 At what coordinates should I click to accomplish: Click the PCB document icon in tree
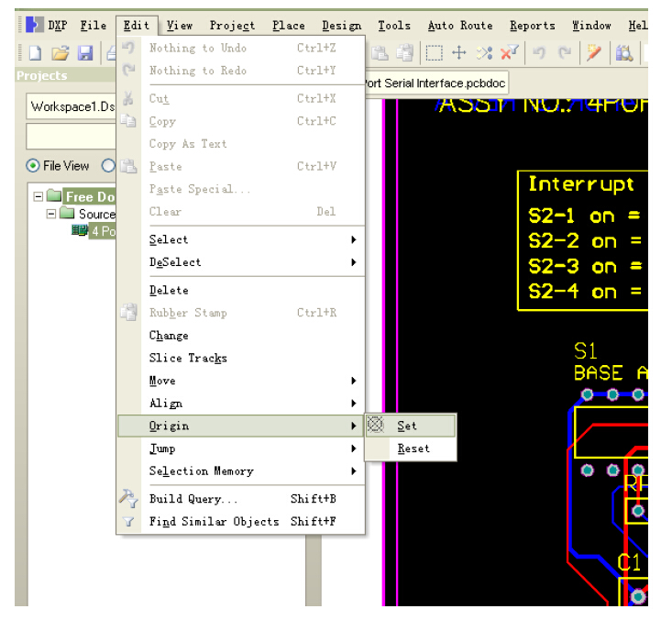point(80,231)
